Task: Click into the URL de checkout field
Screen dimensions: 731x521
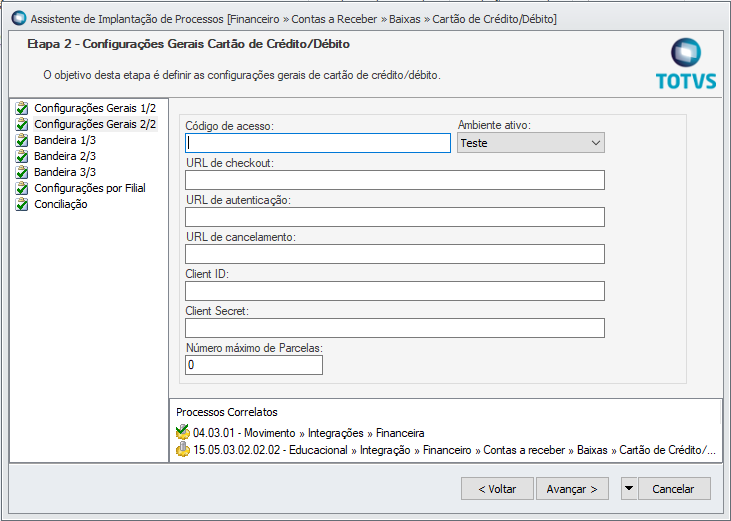Action: (395, 180)
